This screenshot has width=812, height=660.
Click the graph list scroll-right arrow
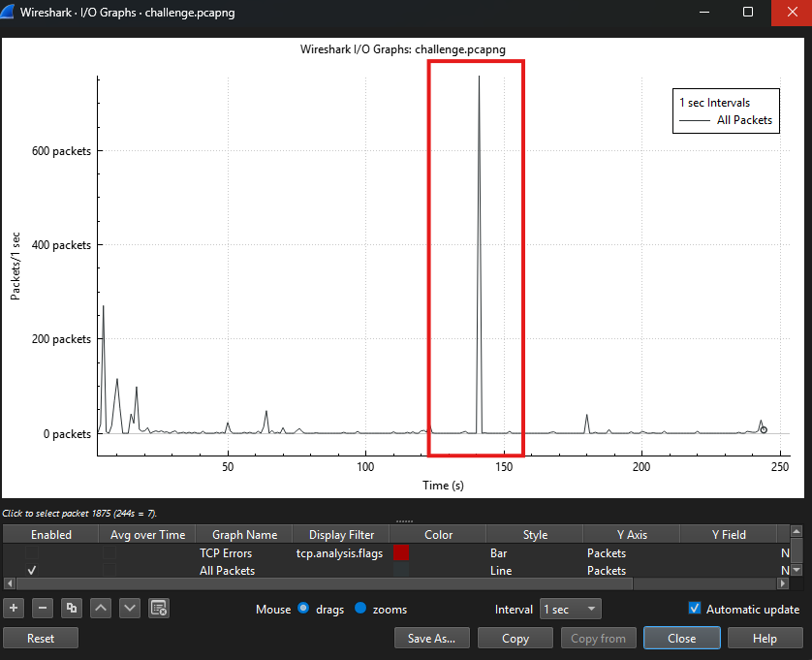coord(783,583)
